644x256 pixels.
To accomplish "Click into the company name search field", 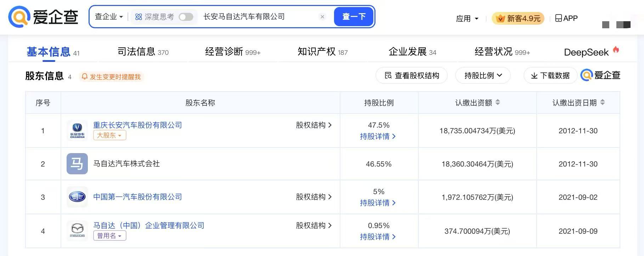I will (259, 17).
